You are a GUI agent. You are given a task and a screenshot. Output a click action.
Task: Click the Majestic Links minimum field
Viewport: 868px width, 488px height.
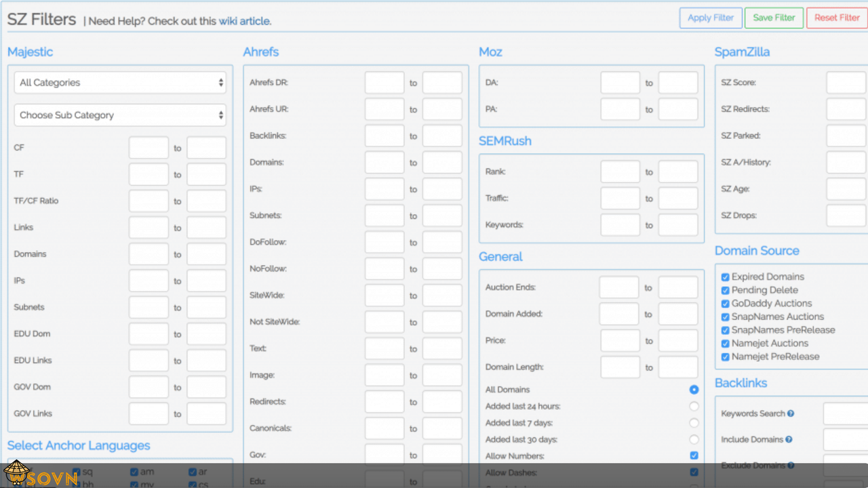149,228
